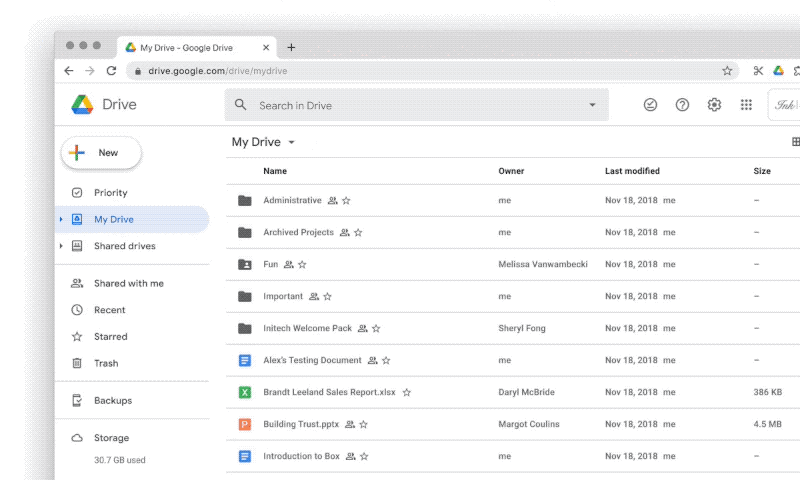Star the Introduction to Box document
This screenshot has width=800, height=480.
[x=364, y=457]
